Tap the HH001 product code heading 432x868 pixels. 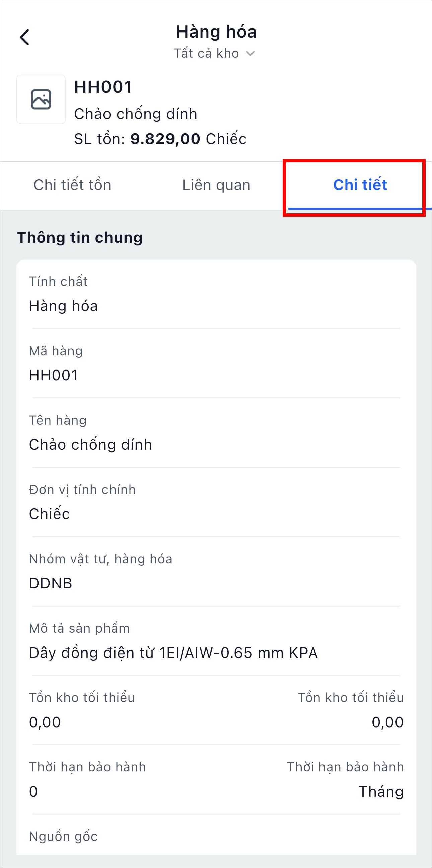[103, 87]
